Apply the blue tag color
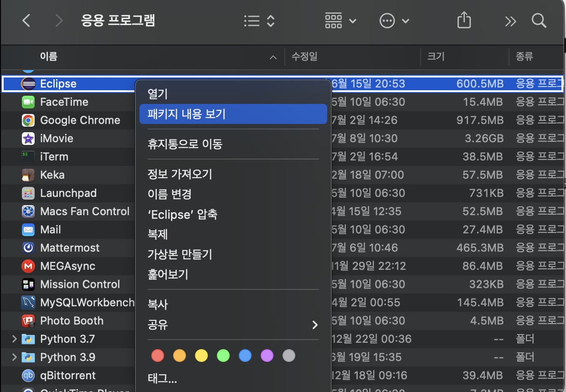 (245, 356)
